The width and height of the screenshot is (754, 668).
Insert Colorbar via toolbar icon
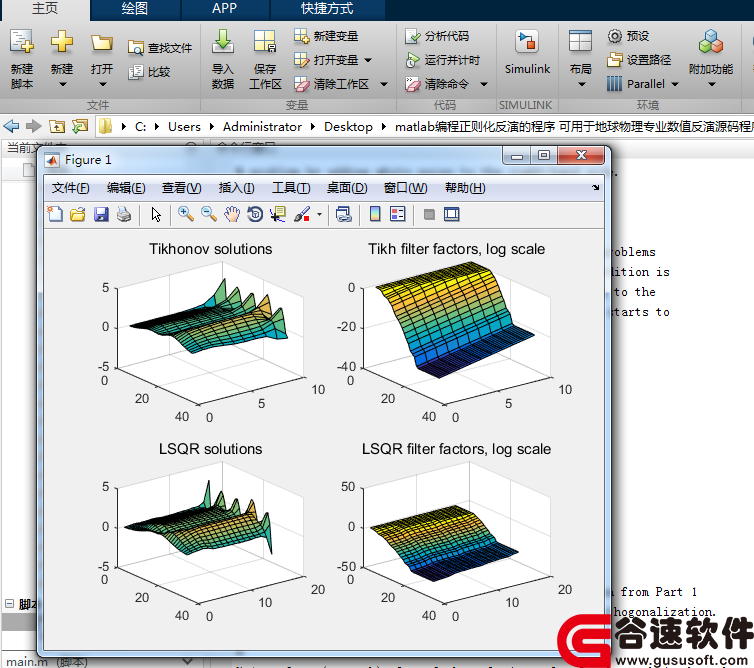click(375, 214)
